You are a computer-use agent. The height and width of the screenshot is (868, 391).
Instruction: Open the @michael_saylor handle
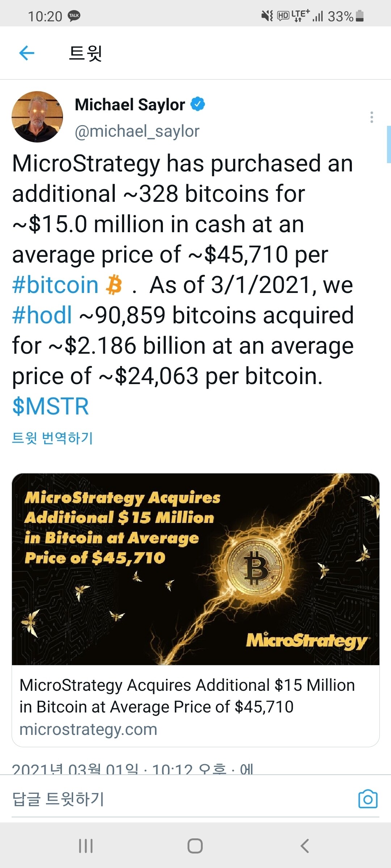[137, 131]
